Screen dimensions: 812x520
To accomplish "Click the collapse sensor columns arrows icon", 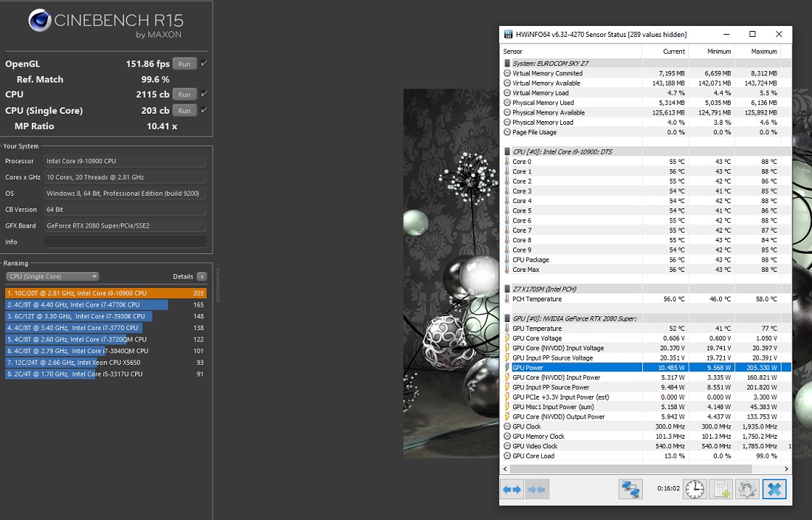I will click(537, 489).
